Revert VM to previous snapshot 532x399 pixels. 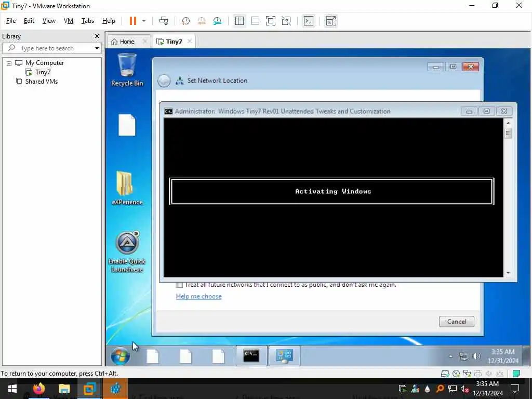[x=202, y=21]
